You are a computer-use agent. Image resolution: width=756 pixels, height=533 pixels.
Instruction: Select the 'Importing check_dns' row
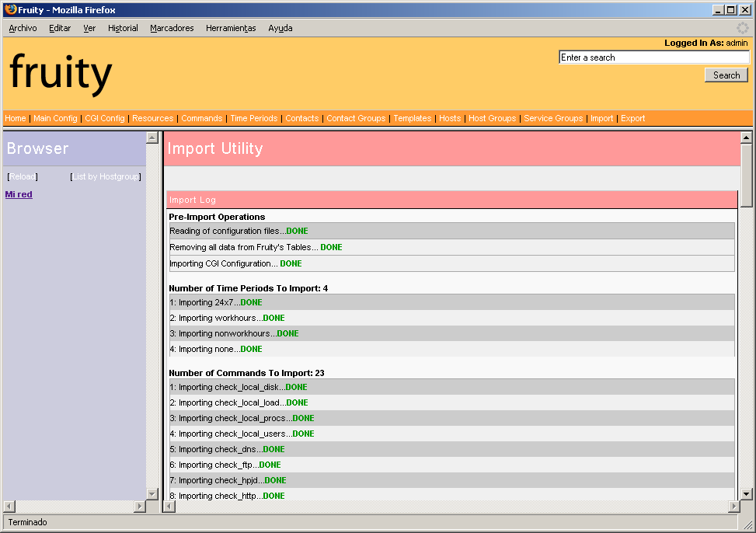point(451,448)
